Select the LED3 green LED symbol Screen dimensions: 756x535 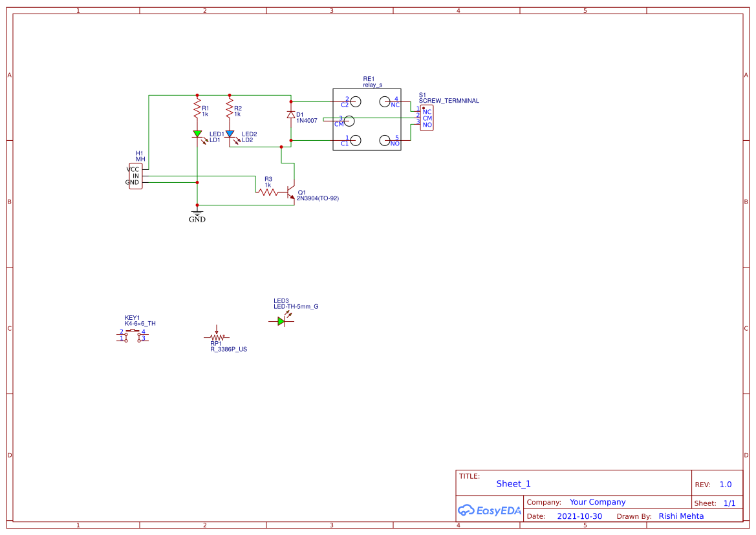point(281,321)
